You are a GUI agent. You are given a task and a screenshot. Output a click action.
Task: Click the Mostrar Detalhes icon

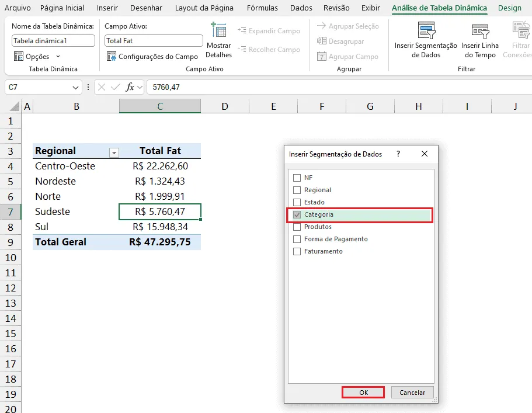[x=218, y=30]
